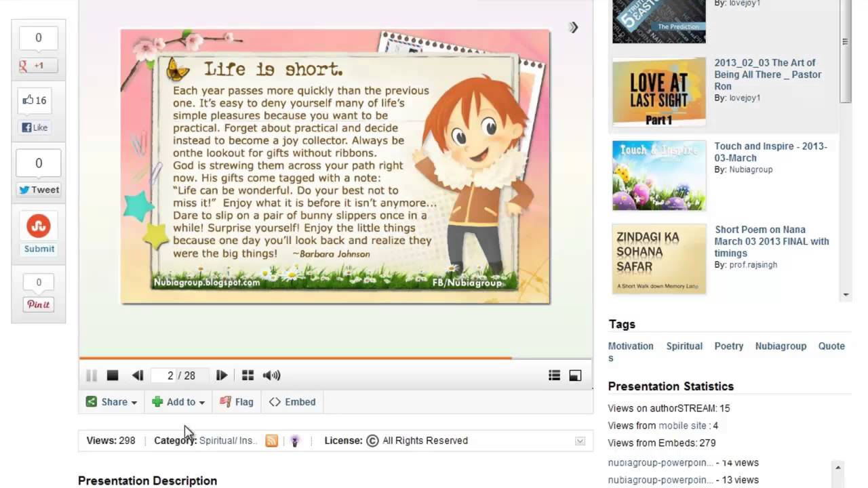The height and width of the screenshot is (488, 868).
Task: Open 'Short Poem on Nana' link
Action: pos(772,241)
